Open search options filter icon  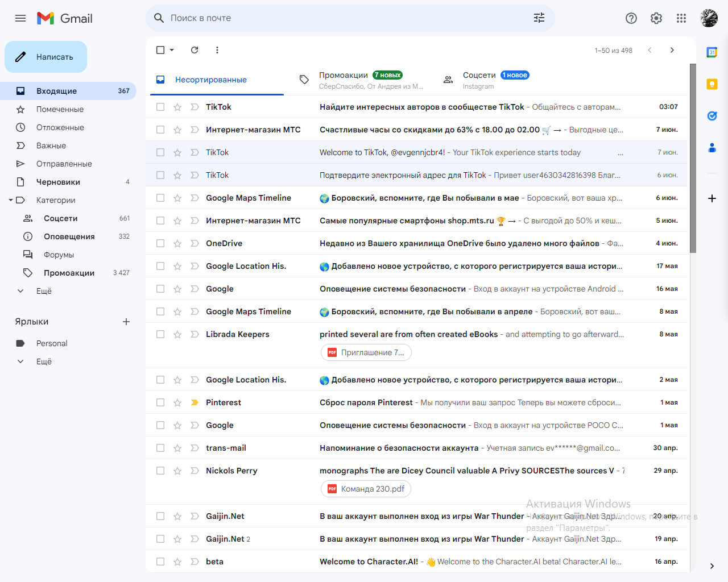[539, 18]
